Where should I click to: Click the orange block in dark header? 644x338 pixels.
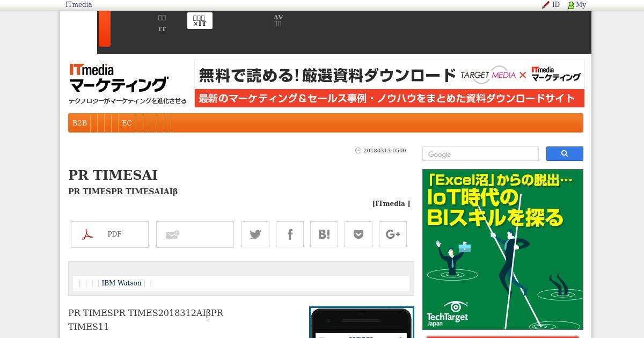point(105,28)
